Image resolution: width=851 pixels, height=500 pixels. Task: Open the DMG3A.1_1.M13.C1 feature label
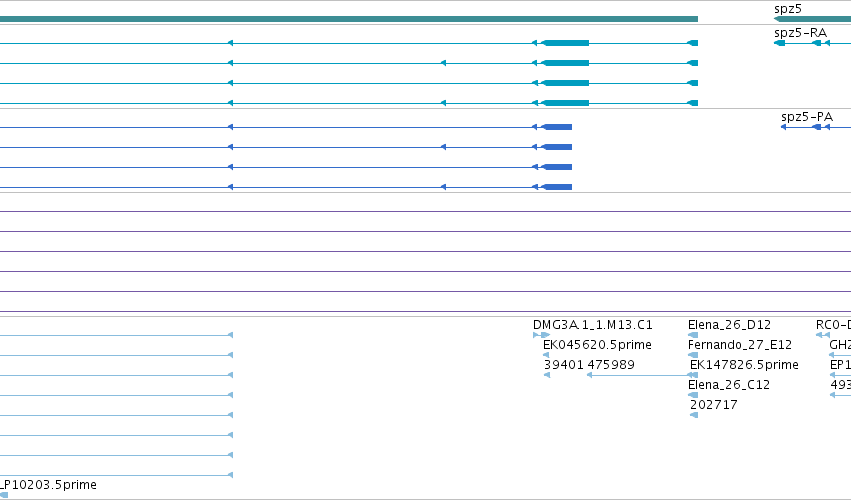(x=593, y=325)
